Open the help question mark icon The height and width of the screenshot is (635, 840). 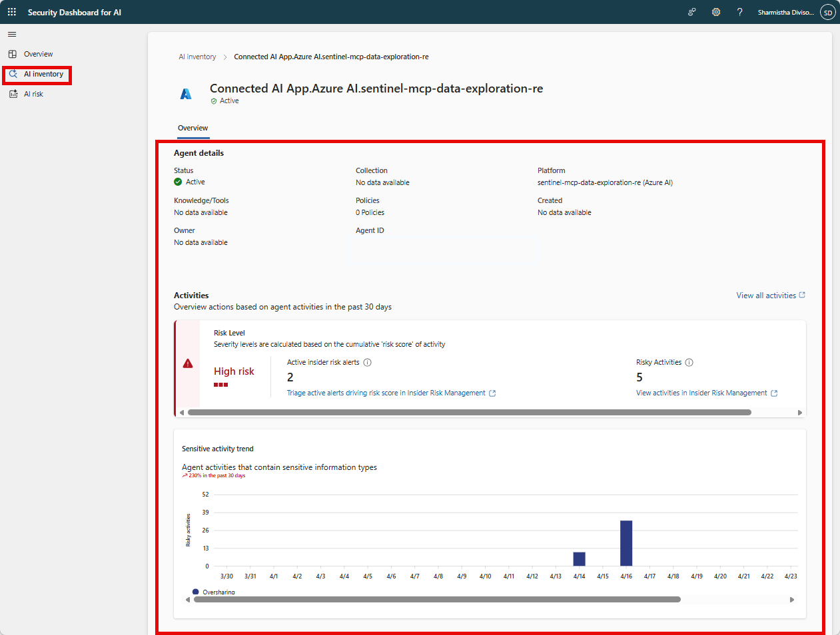pyautogui.click(x=740, y=12)
